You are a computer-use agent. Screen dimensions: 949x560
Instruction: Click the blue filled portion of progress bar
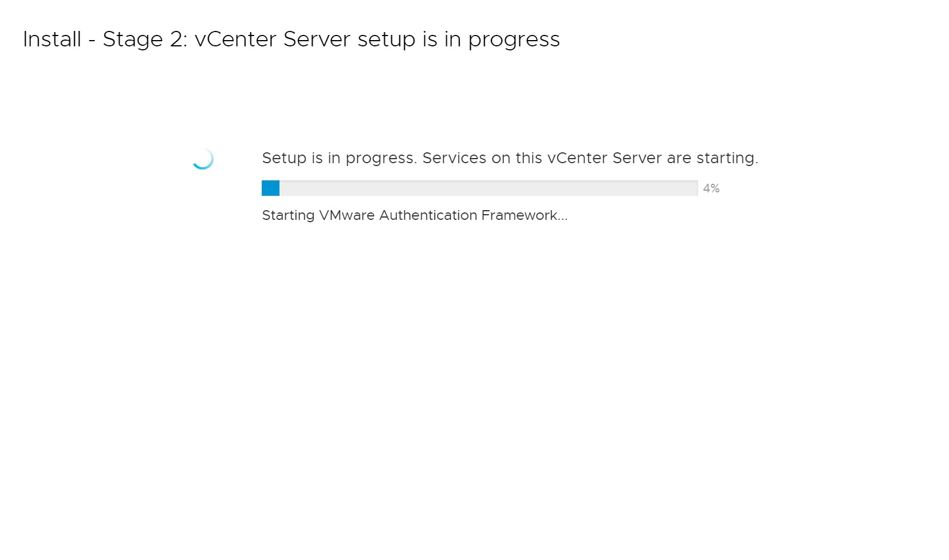click(270, 188)
